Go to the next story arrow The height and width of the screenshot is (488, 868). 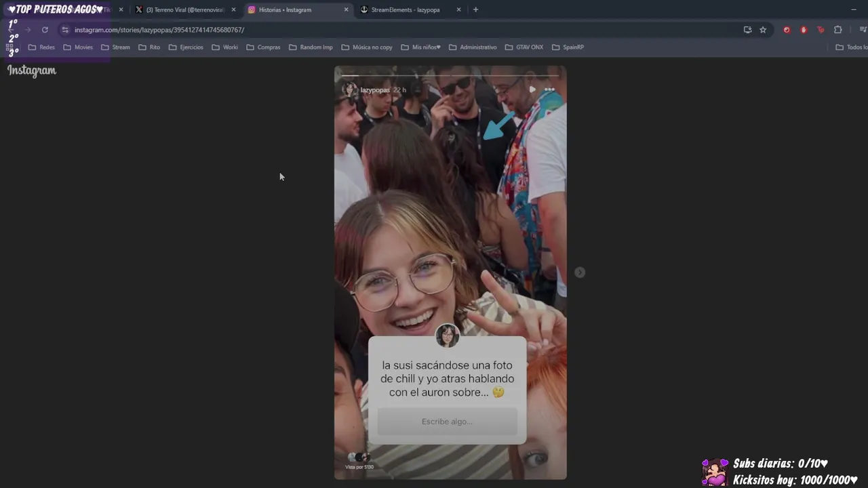580,272
